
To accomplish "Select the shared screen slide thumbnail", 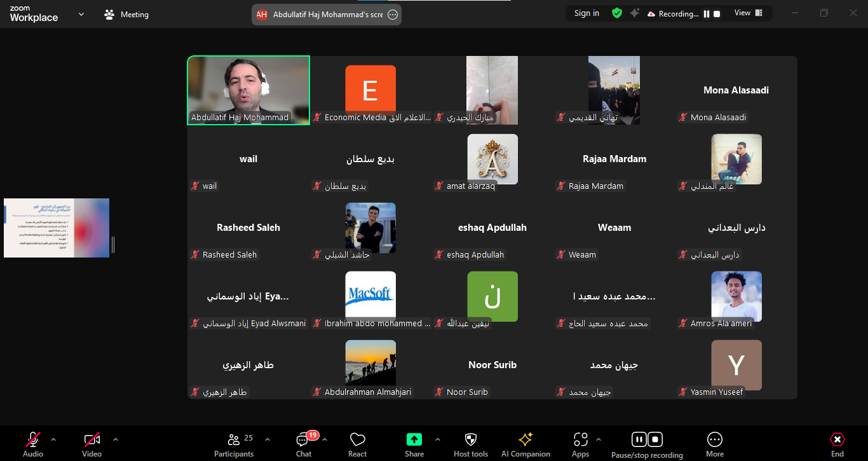I will 57,228.
